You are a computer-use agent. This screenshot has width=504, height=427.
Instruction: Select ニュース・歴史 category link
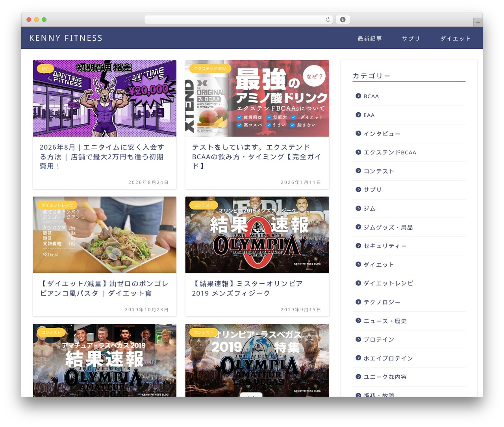point(385,321)
